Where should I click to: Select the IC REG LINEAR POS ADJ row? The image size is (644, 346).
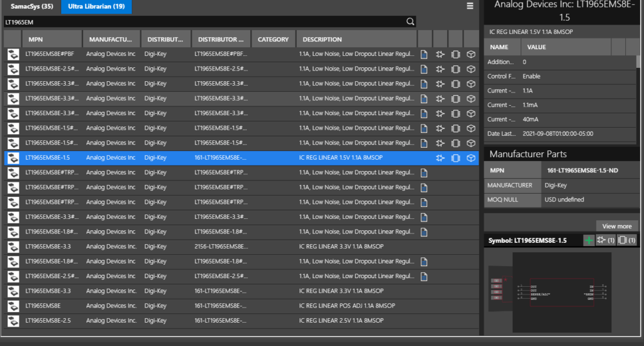[241, 306]
